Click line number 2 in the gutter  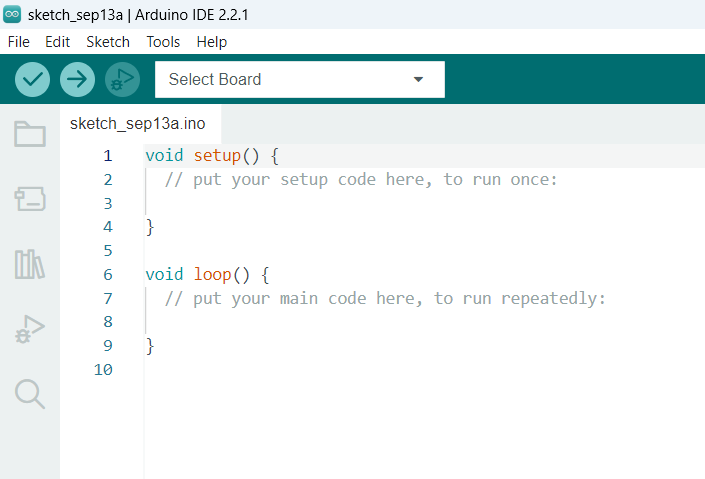click(108, 179)
